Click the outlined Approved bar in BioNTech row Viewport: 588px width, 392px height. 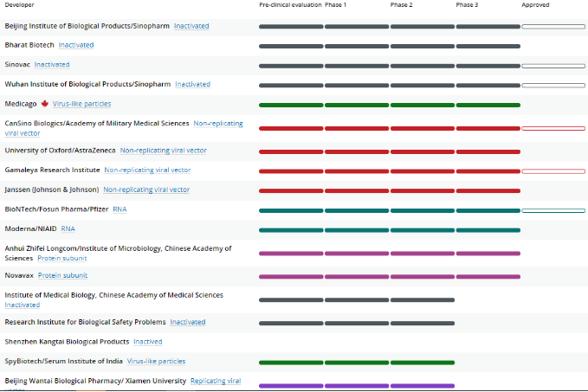[553, 210]
